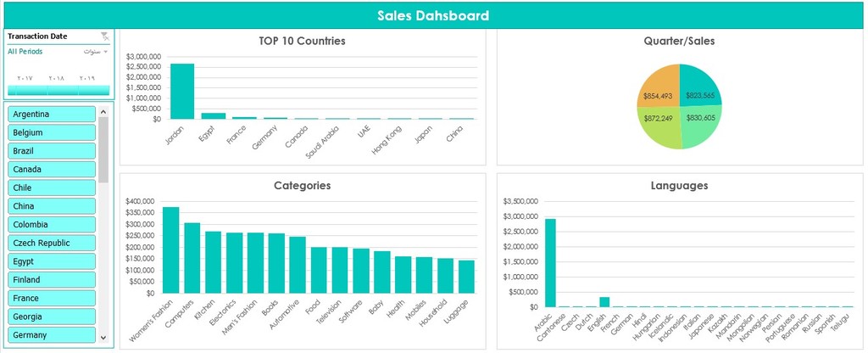Screen dimensions: 868x353
Task: Clear the Transaction Date timeline filter
Action: coord(104,36)
